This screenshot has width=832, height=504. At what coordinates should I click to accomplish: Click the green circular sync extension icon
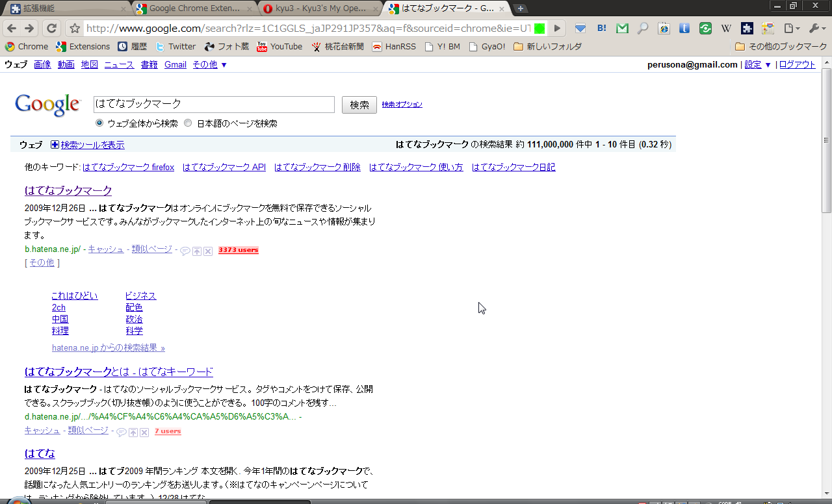pos(705,29)
